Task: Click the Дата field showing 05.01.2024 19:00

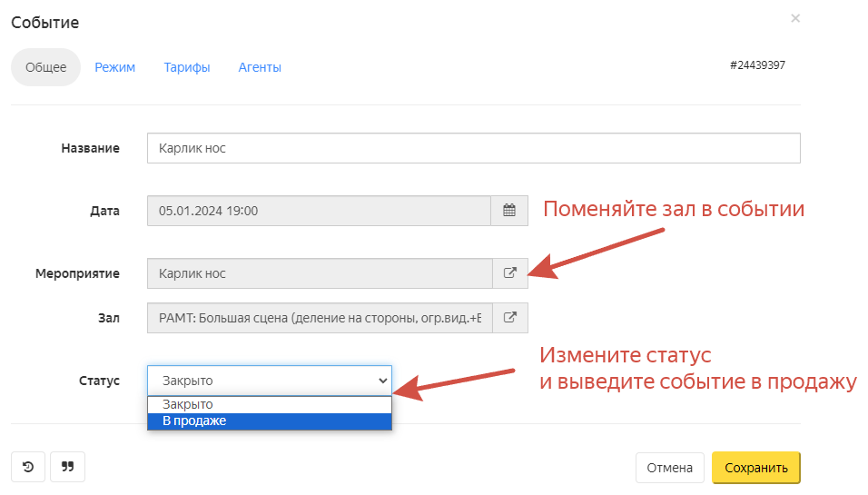Action: 319,211
